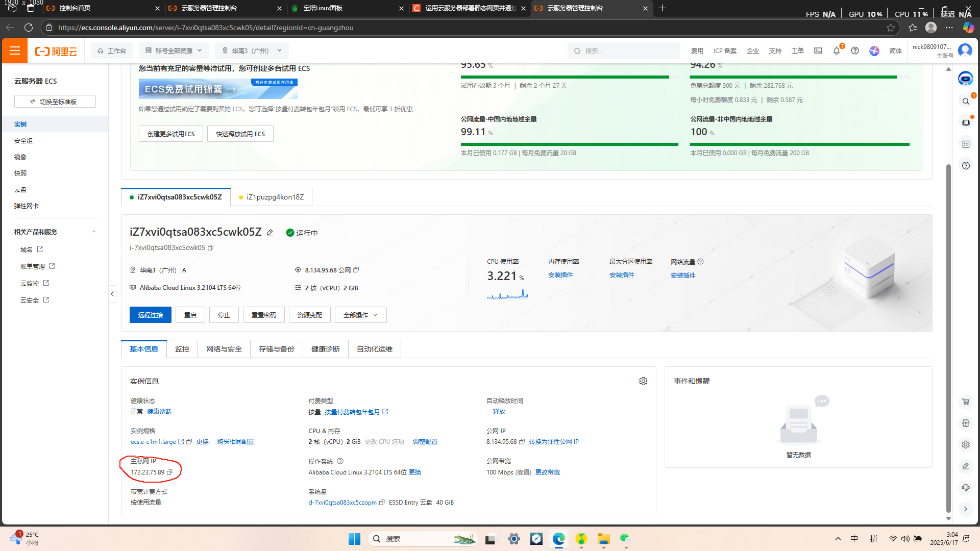Collapse the left navigation sidebar
Screen dimensions: 980x551
(112, 294)
